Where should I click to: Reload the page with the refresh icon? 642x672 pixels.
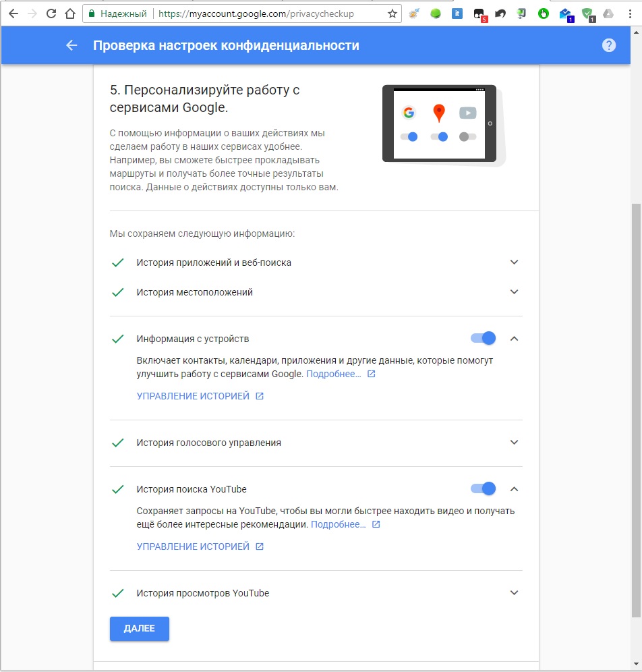(x=51, y=13)
